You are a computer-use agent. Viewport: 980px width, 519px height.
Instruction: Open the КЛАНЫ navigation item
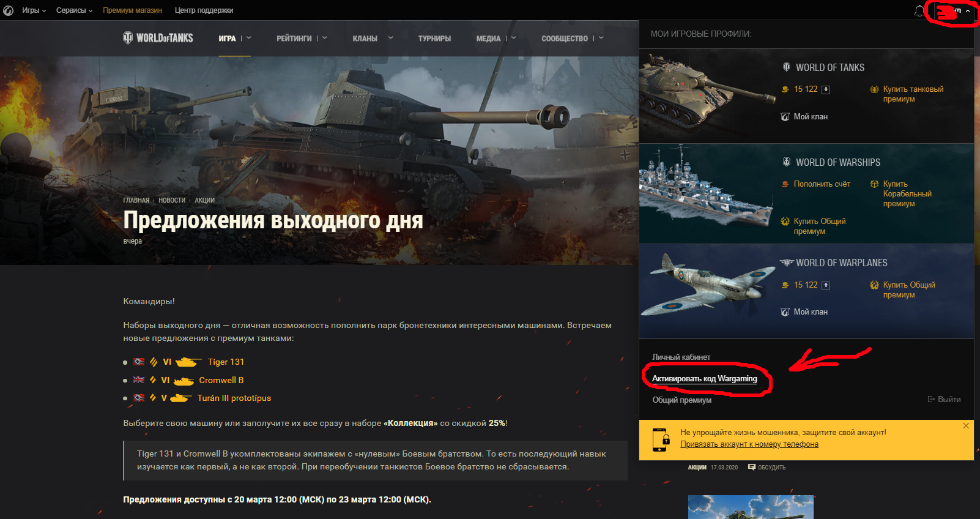pyautogui.click(x=365, y=39)
